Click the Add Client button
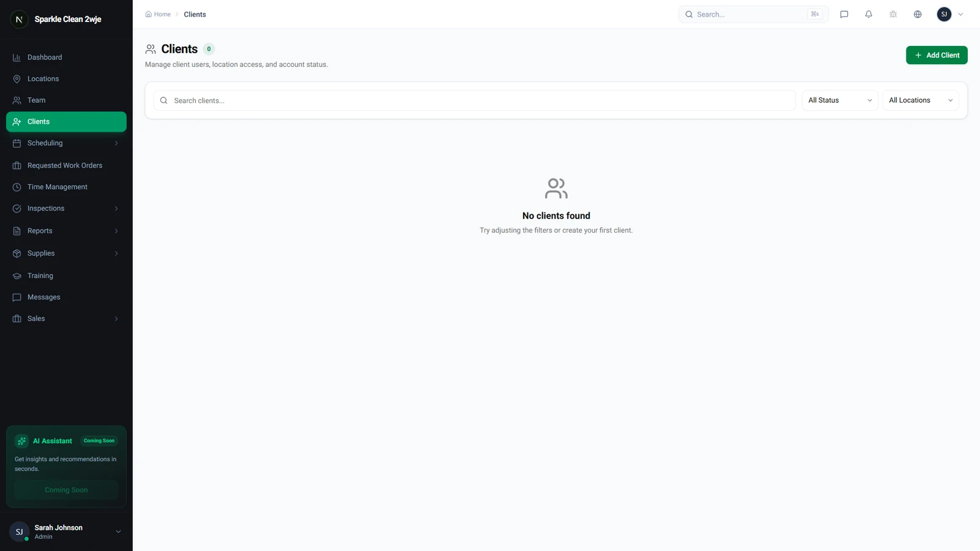Screen dimensions: 980x551 pyautogui.click(x=937, y=55)
